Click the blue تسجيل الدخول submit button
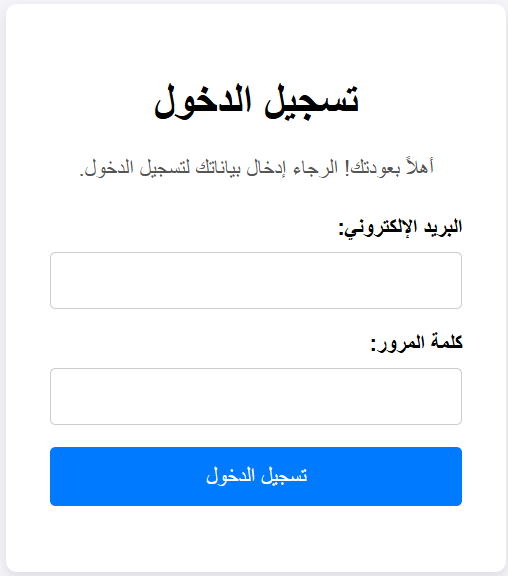 point(256,476)
